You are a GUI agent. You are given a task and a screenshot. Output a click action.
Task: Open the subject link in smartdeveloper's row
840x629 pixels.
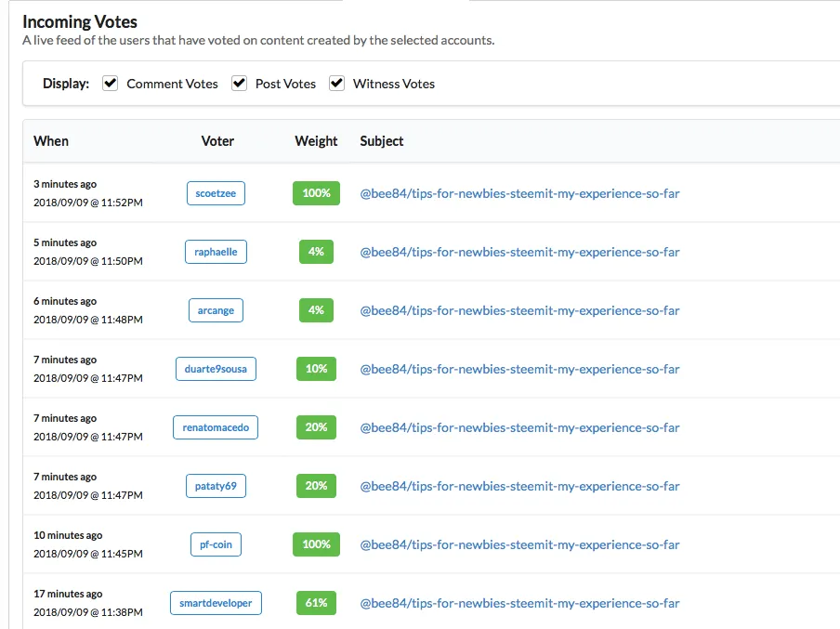pyautogui.click(x=519, y=603)
